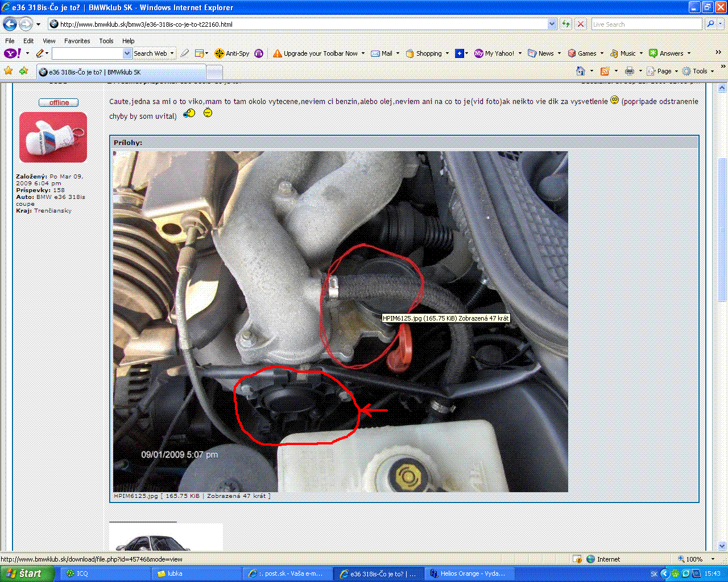Click the Search Web button

point(150,53)
